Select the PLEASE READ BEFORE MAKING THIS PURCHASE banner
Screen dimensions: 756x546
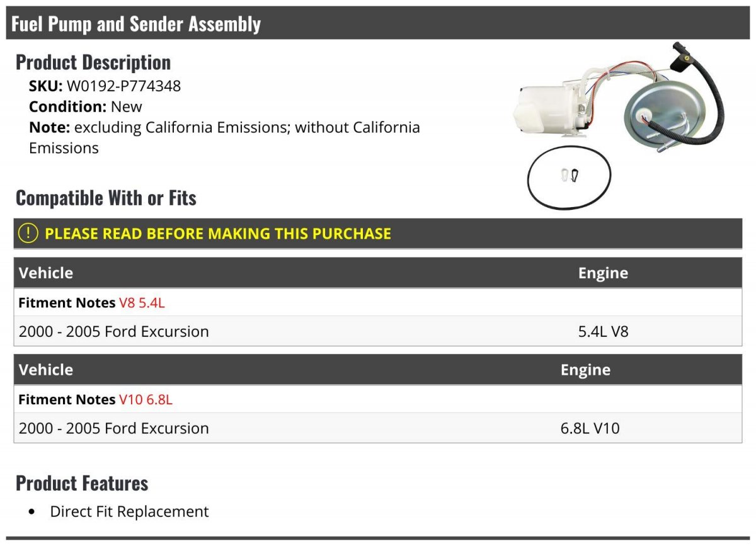pos(378,233)
